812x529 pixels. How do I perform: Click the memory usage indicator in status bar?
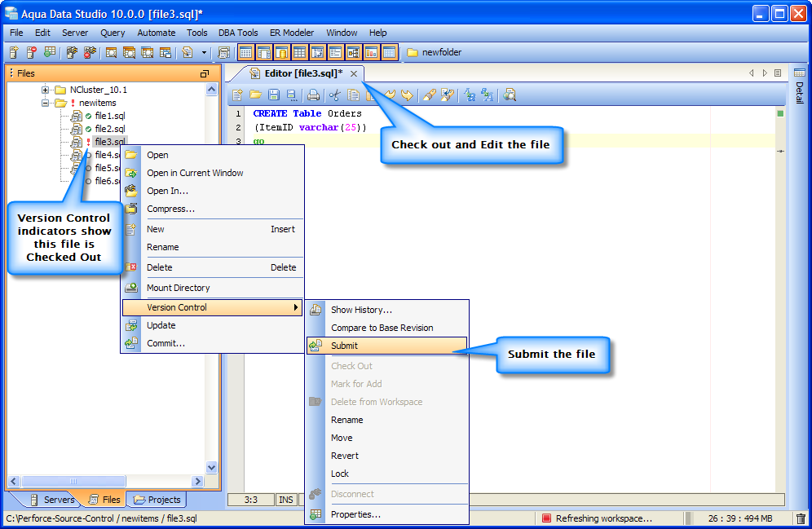tap(740, 518)
